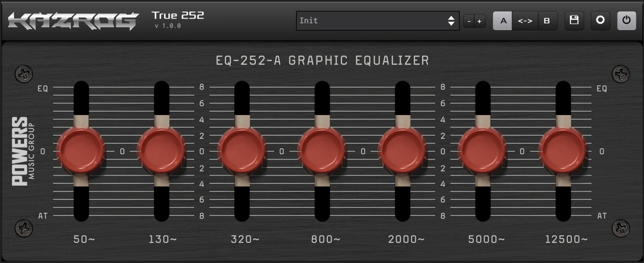
Task: Click the 130 Hz band red slider knob
Action: pyautogui.click(x=162, y=151)
